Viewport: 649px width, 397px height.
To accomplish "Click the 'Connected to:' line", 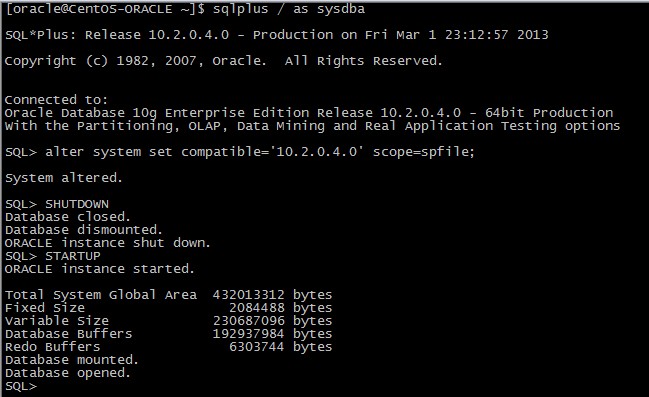I will coord(56,100).
